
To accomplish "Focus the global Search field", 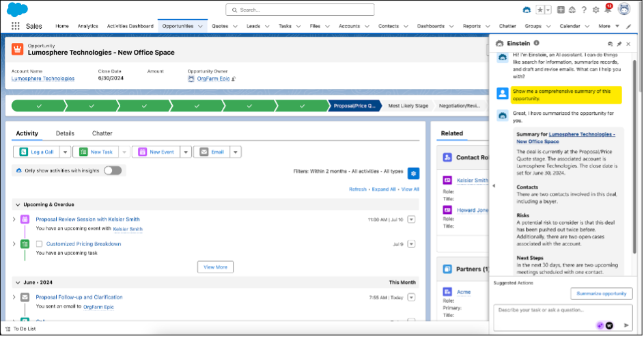I will point(300,10).
